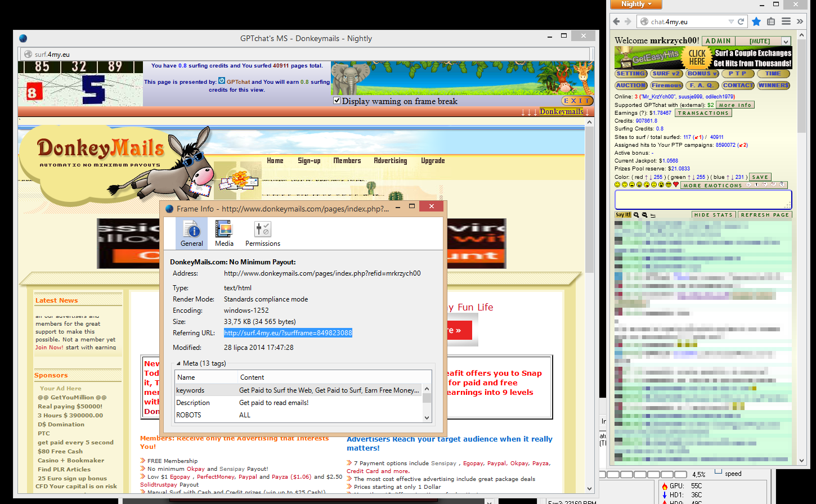Viewport: 816px width, 504px height.
Task: Open the Home menu on DonkeyMails
Action: pyautogui.click(x=275, y=161)
